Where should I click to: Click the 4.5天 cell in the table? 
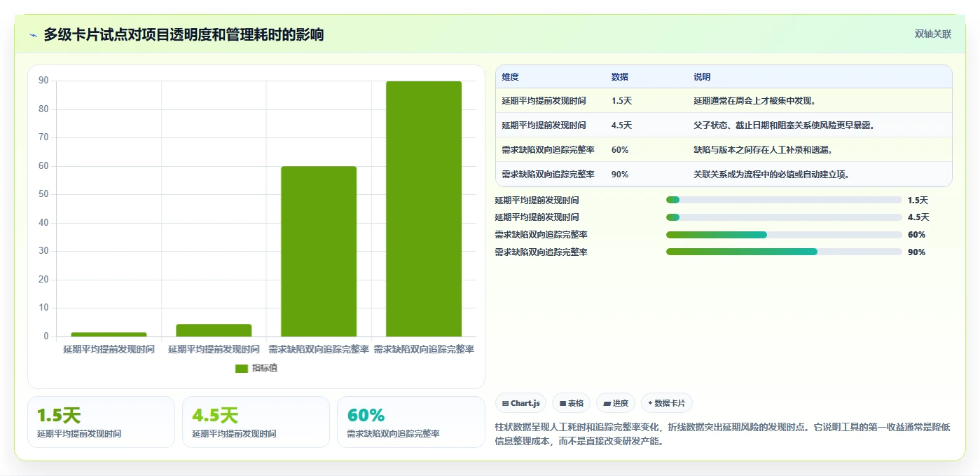(x=621, y=125)
